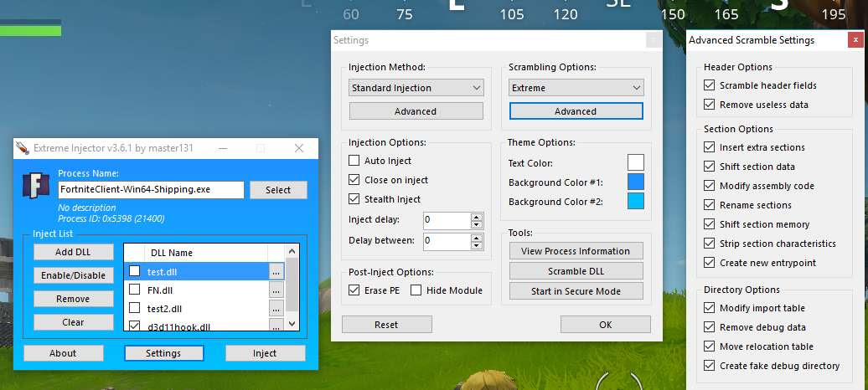The image size is (868, 390).
Task: Toggle Remove debug data
Action: pyautogui.click(x=709, y=327)
